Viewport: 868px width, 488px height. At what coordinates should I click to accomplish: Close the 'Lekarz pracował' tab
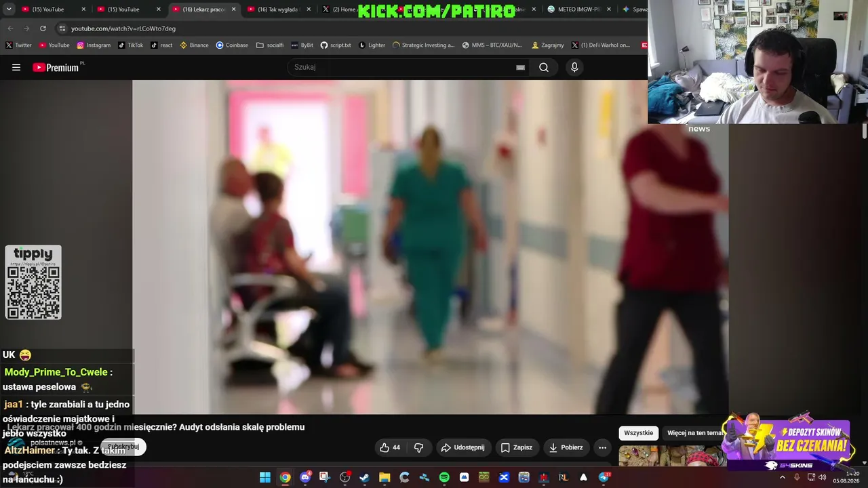(234, 9)
